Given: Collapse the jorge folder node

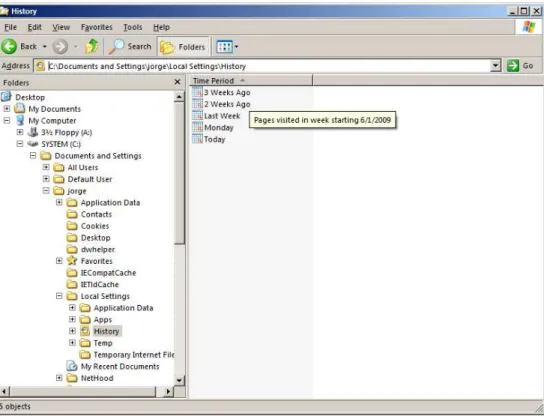Looking at the screenshot, I should tap(46, 190).
